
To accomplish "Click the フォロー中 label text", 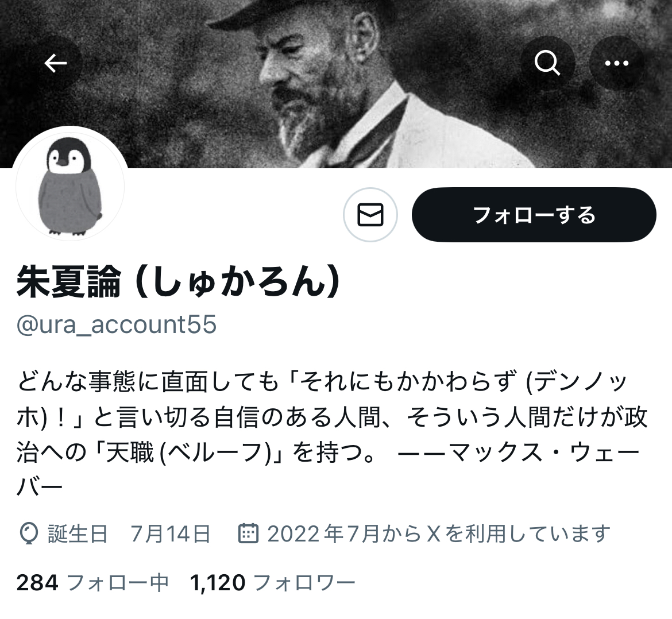I will 118,583.
